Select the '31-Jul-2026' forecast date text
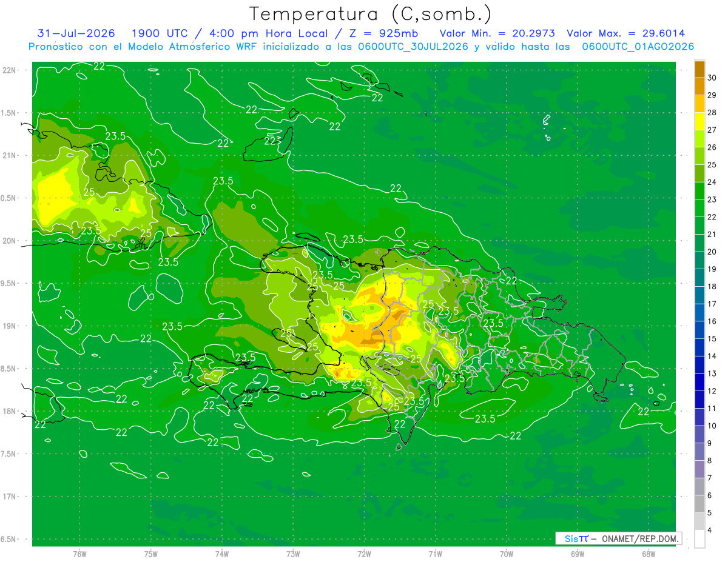Viewport: 728px width, 562px height. [76, 33]
